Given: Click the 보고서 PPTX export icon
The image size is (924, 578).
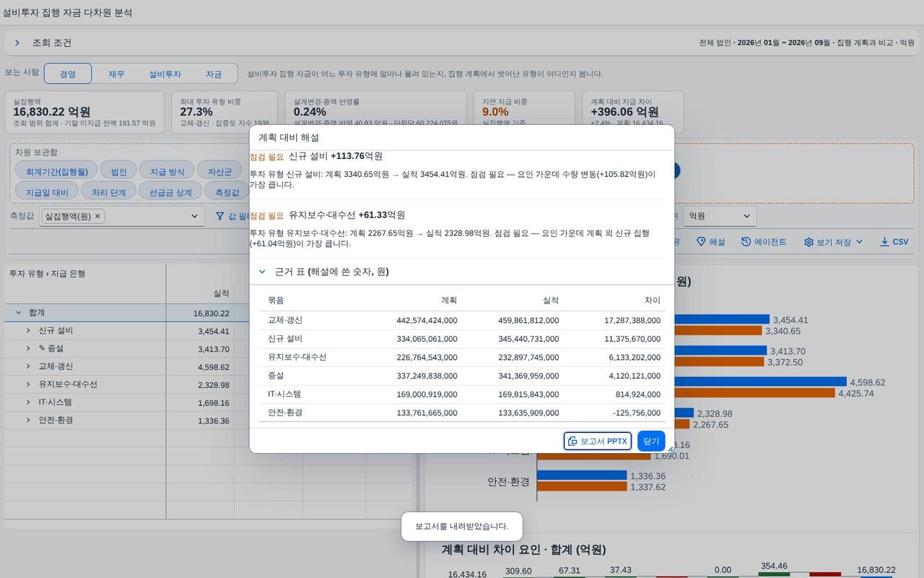Looking at the screenshot, I should (x=572, y=441).
